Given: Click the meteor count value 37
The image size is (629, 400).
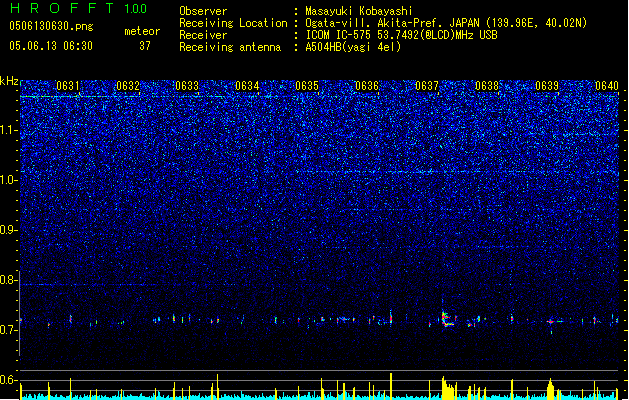Looking at the screenshot, I should (x=145, y=46).
